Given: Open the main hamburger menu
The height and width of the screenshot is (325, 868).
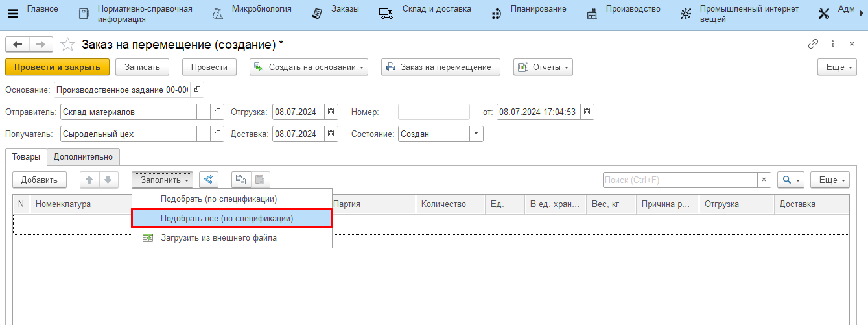Looking at the screenshot, I should tap(12, 14).
